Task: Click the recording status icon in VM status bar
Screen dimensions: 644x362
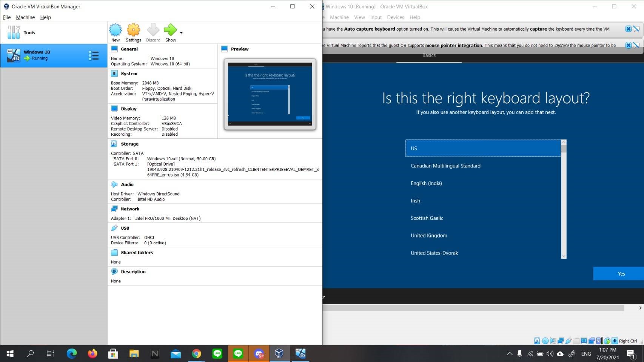Action: coord(592,341)
